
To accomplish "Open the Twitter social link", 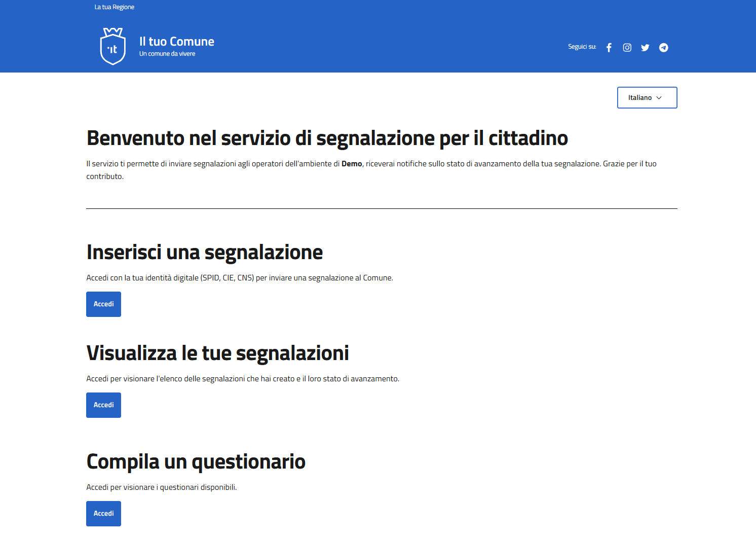I will tap(645, 48).
